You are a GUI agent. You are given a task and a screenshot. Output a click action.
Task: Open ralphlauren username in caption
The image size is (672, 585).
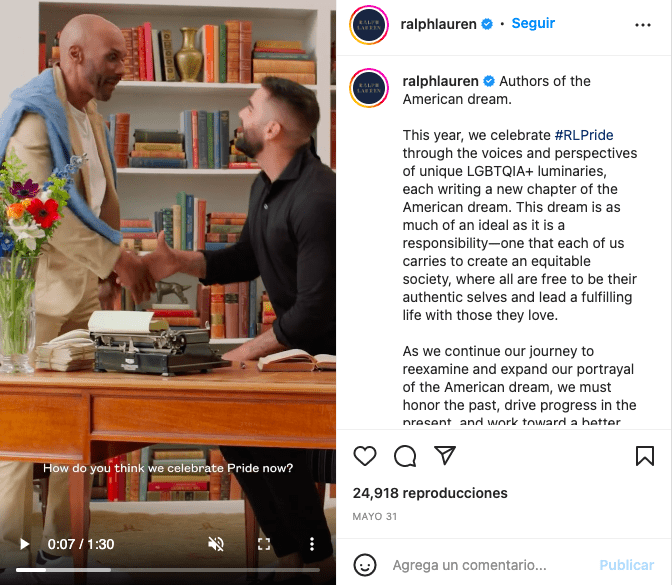(440, 81)
